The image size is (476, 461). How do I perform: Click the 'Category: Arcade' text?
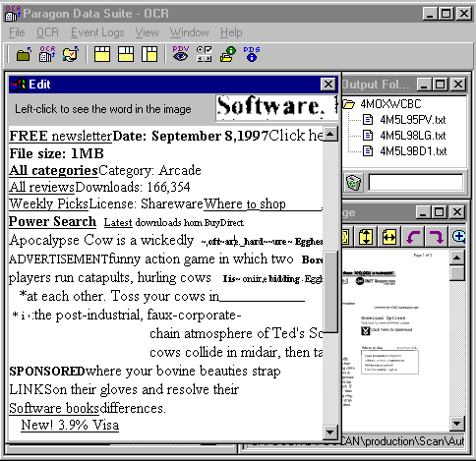click(149, 170)
